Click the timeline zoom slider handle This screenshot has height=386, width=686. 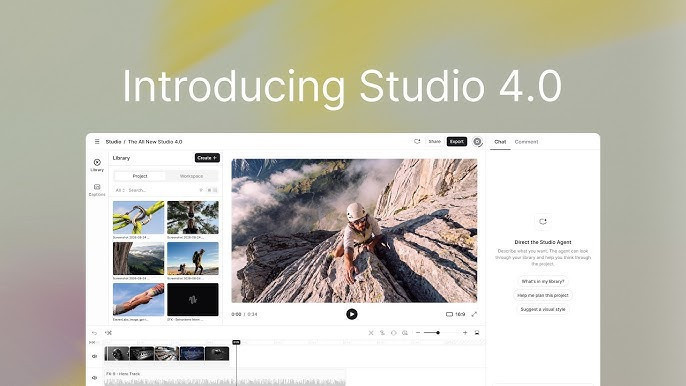coord(438,333)
